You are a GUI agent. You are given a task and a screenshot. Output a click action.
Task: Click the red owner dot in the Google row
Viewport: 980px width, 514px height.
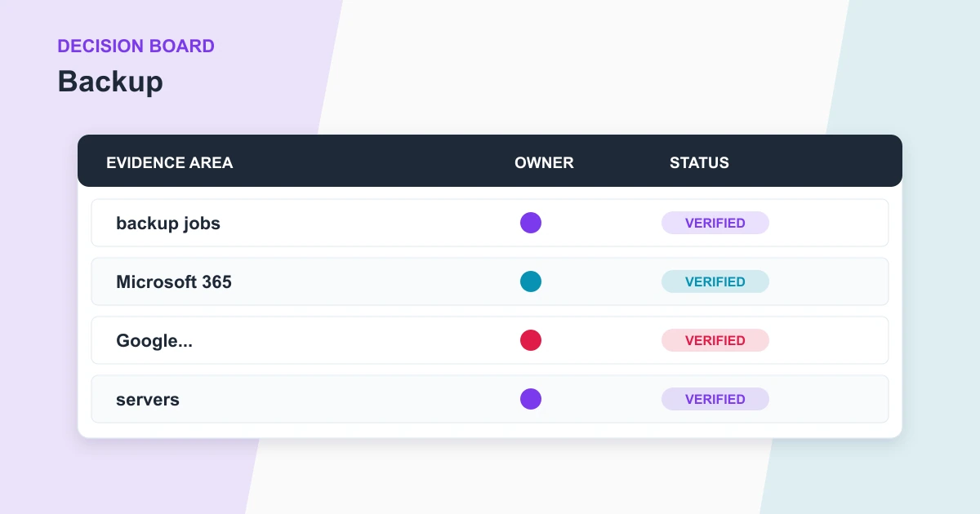(x=531, y=340)
